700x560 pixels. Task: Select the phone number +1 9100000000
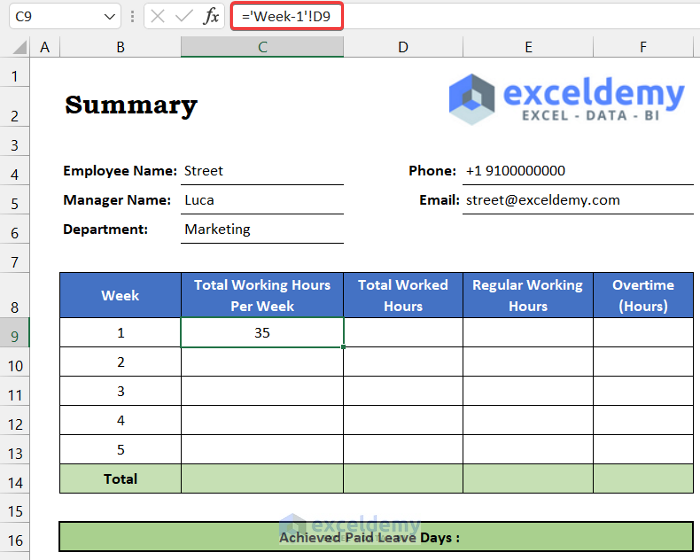pos(516,171)
